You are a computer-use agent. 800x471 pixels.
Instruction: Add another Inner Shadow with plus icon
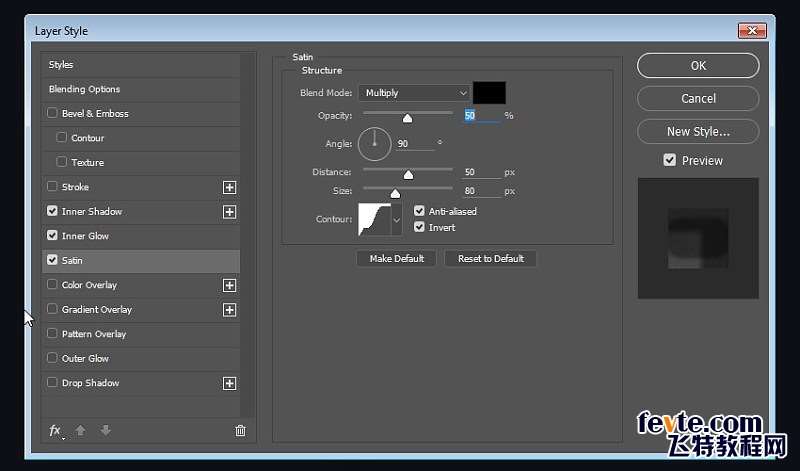(230, 212)
